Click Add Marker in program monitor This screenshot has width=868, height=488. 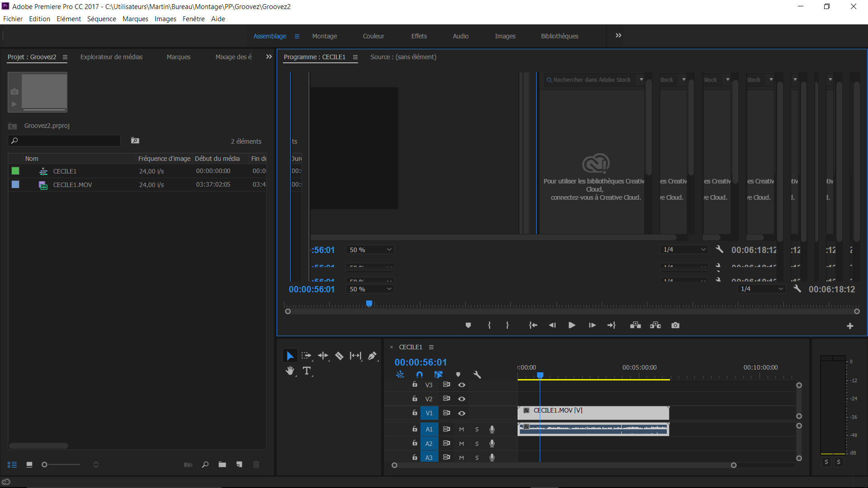(468, 325)
